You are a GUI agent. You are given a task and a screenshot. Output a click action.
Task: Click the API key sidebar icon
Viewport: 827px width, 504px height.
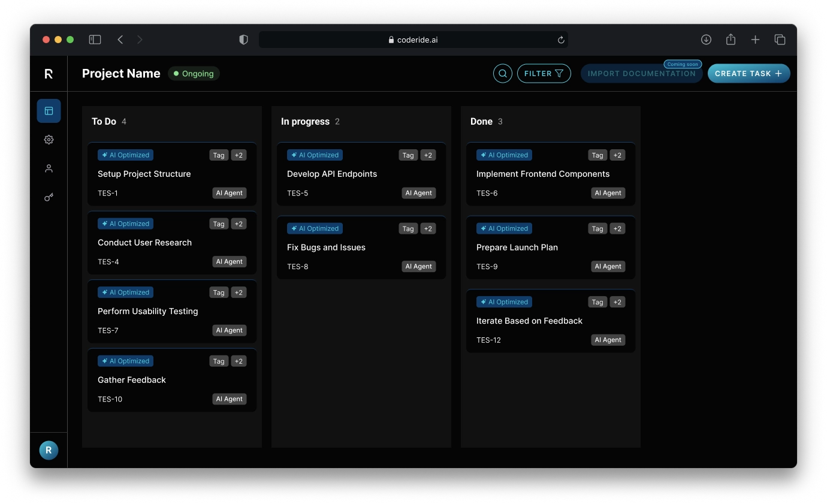tap(49, 197)
